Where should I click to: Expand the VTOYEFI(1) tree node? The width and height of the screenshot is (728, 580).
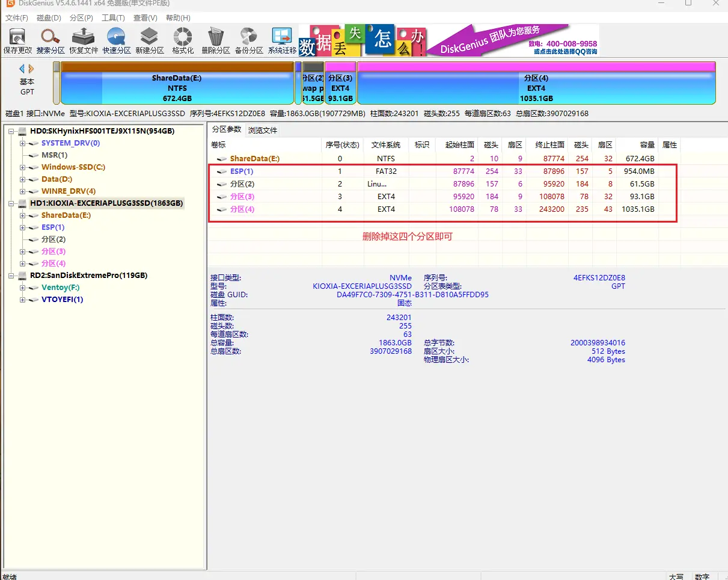[22, 300]
